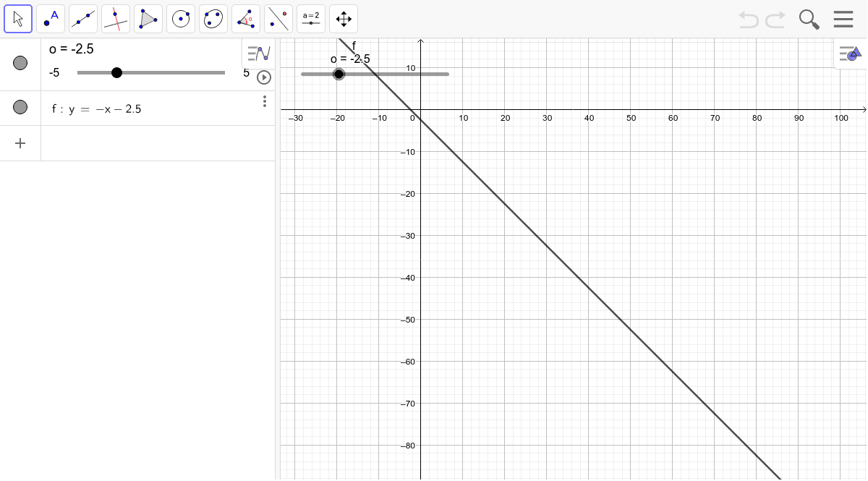Select the Line tool
Screen dimensions: 868x481
82,19
